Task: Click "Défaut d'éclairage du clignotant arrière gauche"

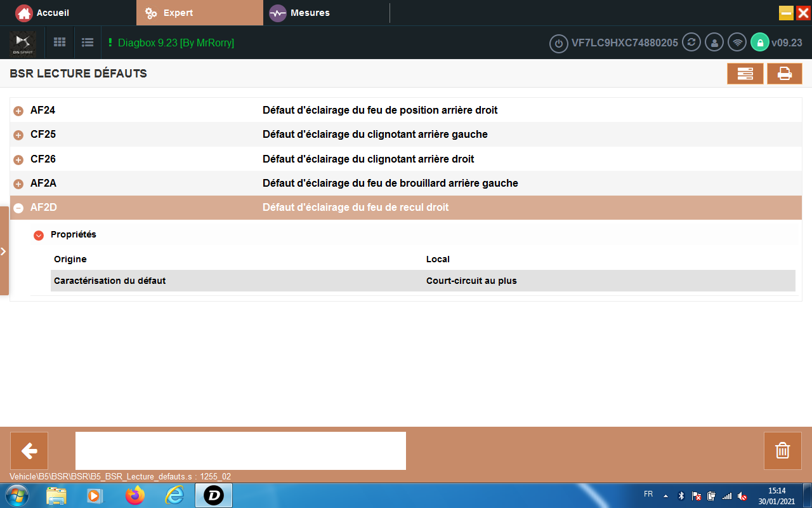Action: coord(375,135)
